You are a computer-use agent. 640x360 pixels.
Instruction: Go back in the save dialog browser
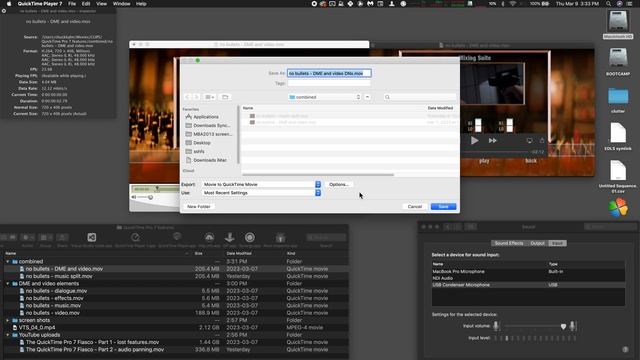click(x=187, y=97)
